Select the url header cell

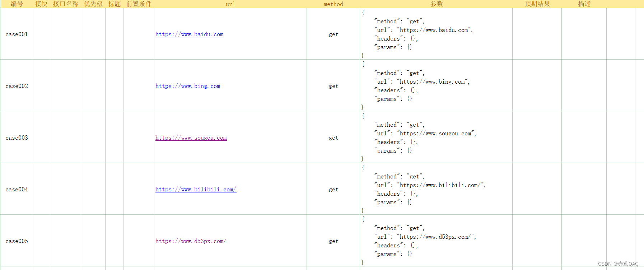[x=230, y=4]
